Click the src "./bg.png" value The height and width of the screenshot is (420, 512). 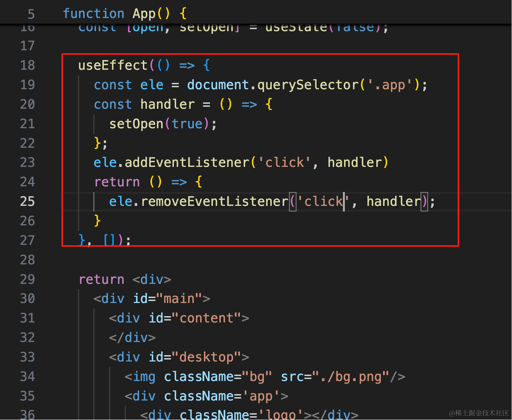[350, 376]
